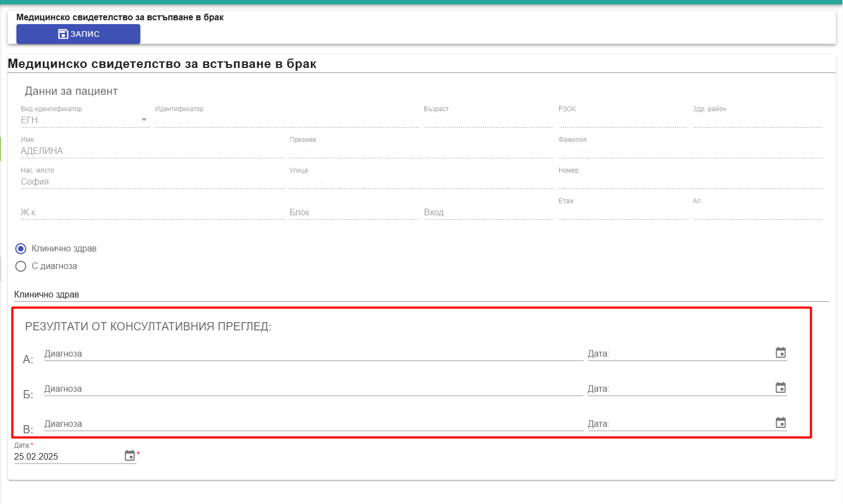Expand the Вид идентификатор ЕГН dropdown
843x504 pixels.
[84, 120]
